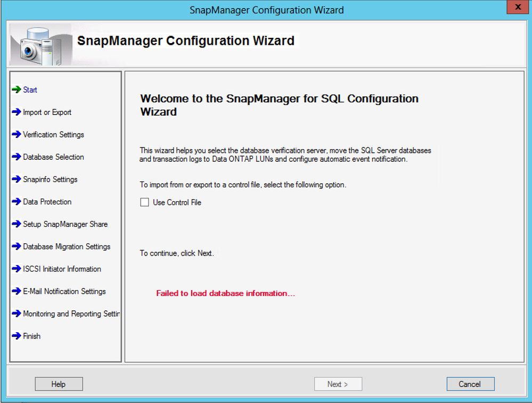Screen dimensions: 532x403
Task: Click the arrow icon beside Verification Settings
Action: (x=17, y=134)
